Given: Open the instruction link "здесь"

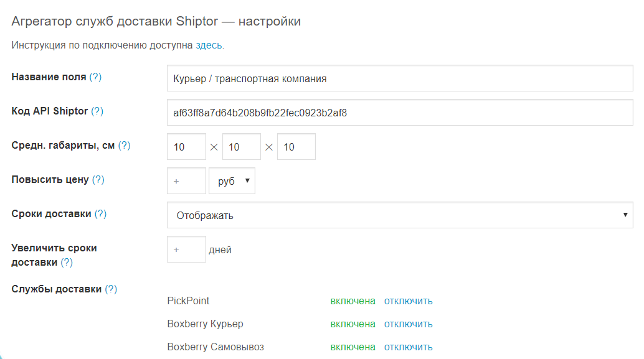Looking at the screenshot, I should [210, 45].
